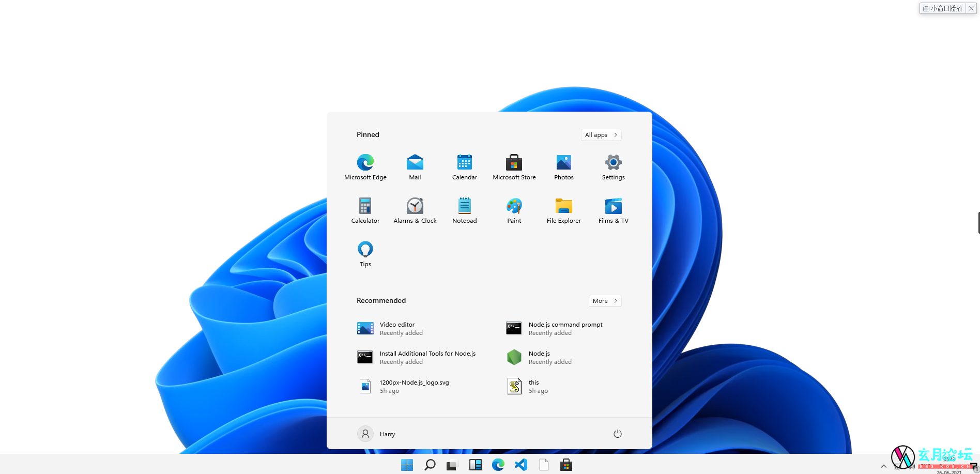Open File Explorer from pinned apps

pyautogui.click(x=564, y=210)
